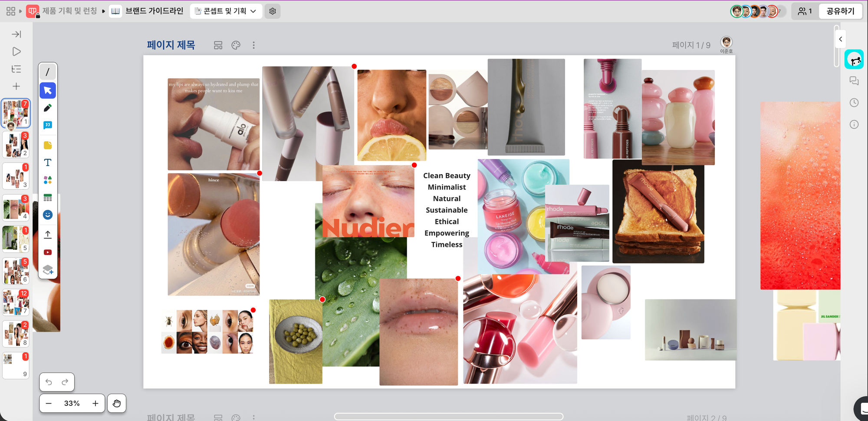Open page title more options menu
868x421 pixels.
point(254,45)
